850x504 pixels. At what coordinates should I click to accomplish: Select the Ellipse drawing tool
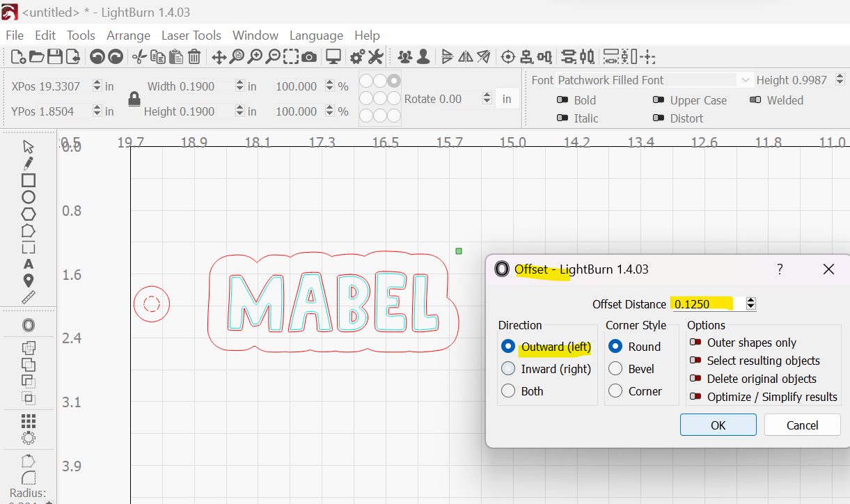point(29,197)
